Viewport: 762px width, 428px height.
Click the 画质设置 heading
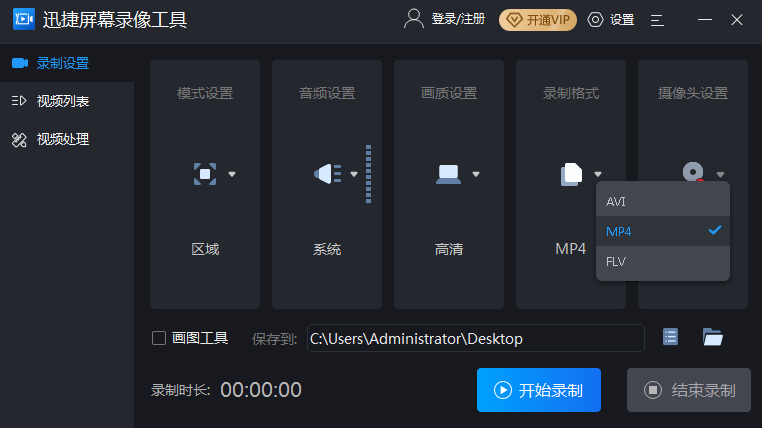pos(449,93)
